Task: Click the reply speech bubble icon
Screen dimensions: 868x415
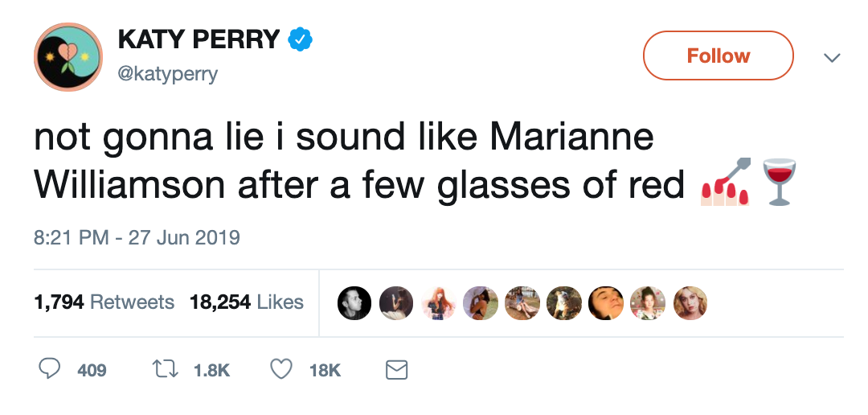Action: pos(50,369)
